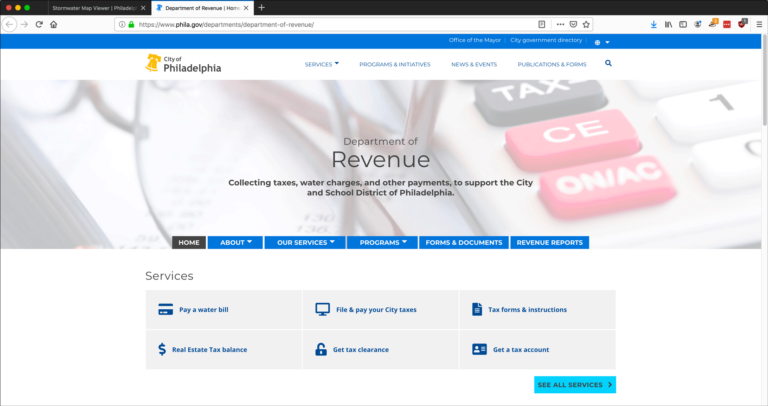
Task: Open a new browser tab with plus
Action: pyautogui.click(x=262, y=7)
